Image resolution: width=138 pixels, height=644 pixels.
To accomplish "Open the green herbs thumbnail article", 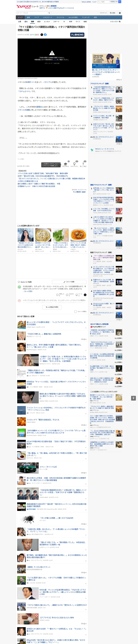I will [x=61, y=235].
